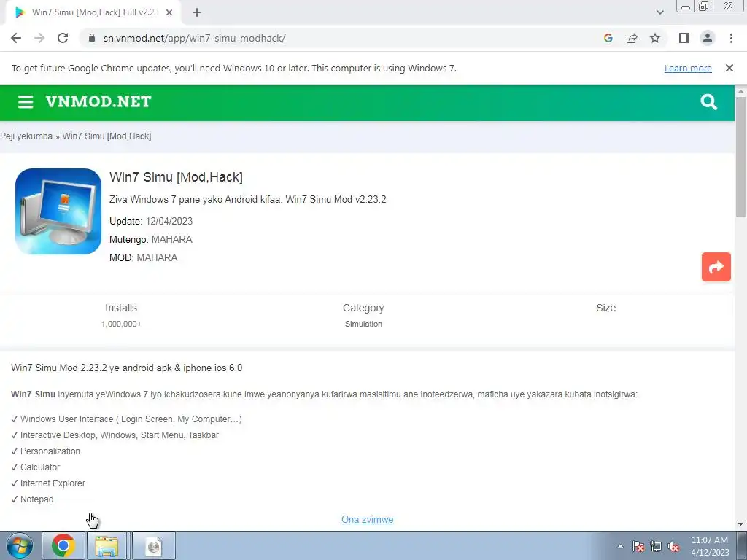Click Win7 Simu [Mod,Hack] breadcrumb link
747x560 pixels.
pos(107,136)
